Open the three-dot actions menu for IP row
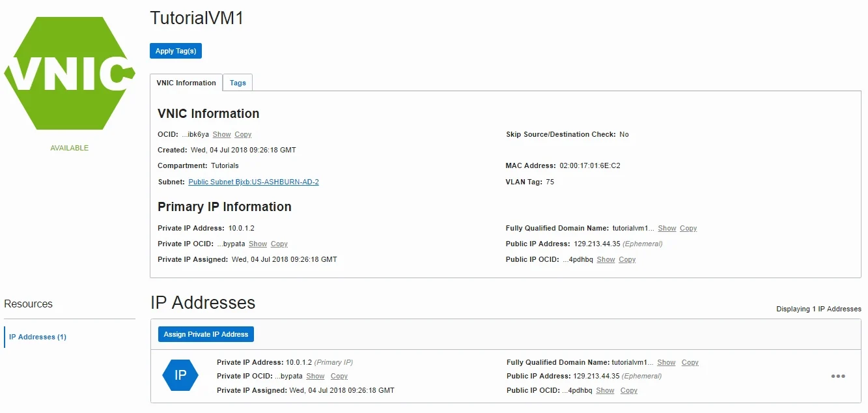The image size is (868, 413). click(838, 377)
